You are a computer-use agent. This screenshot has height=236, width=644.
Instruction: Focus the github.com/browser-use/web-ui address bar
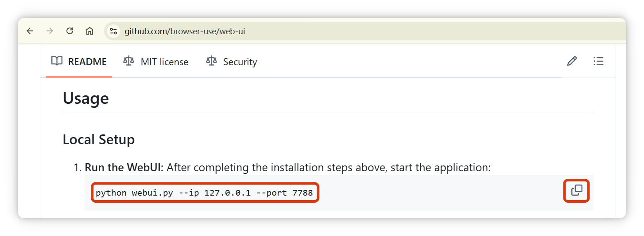click(185, 31)
